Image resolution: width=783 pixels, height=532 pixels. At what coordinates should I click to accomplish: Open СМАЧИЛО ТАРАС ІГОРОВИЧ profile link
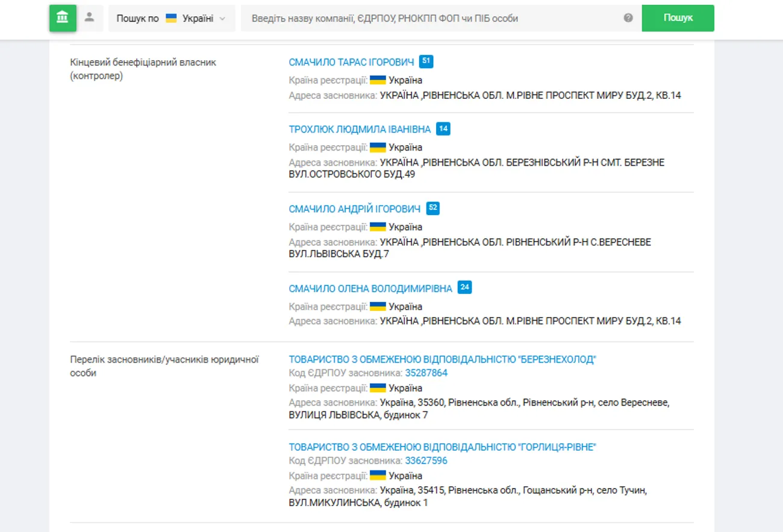pos(351,62)
